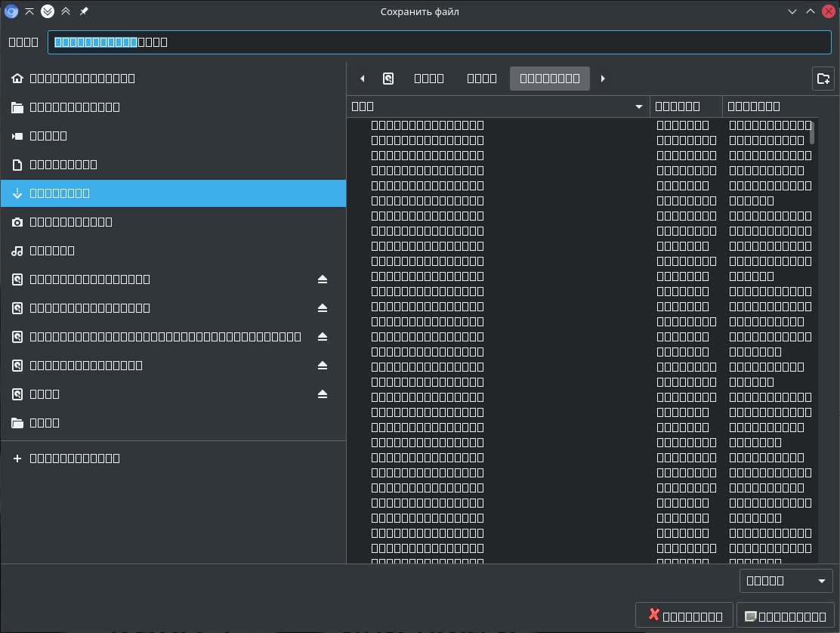Shade the window using the line-and-caret title bar button
840x633 pixels.
29,11
